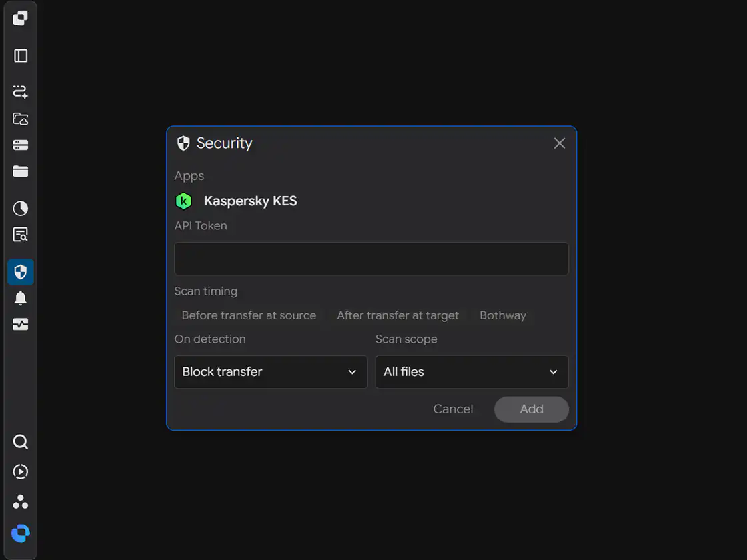Open the notifications bell icon
This screenshot has height=560, width=747.
pos(21,298)
